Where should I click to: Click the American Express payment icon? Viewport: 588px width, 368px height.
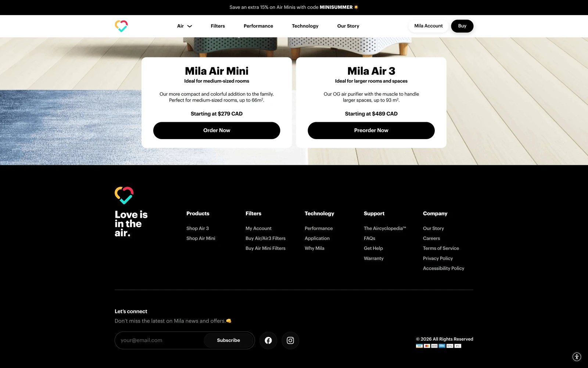442,346
